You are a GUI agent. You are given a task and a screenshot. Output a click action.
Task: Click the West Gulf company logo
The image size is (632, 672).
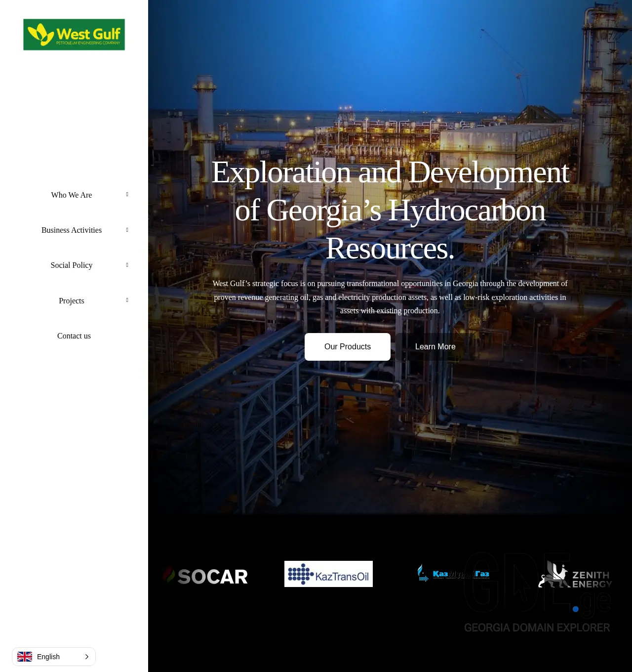coord(74,35)
